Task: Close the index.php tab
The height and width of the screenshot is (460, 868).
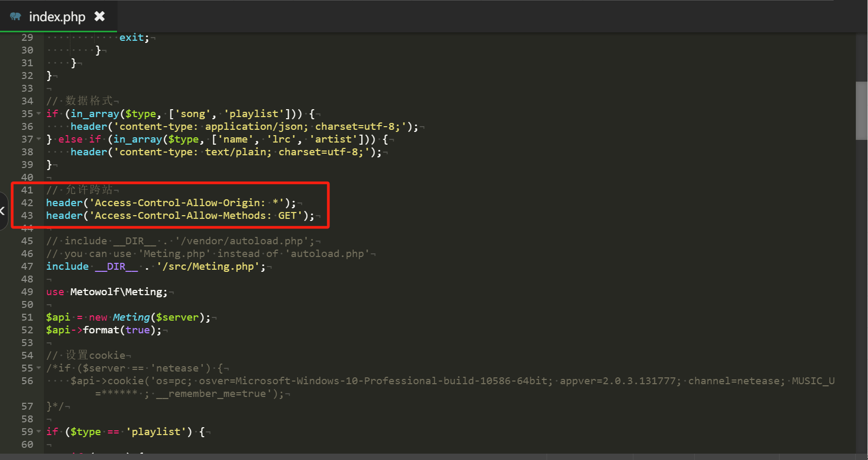Action: pyautogui.click(x=100, y=16)
